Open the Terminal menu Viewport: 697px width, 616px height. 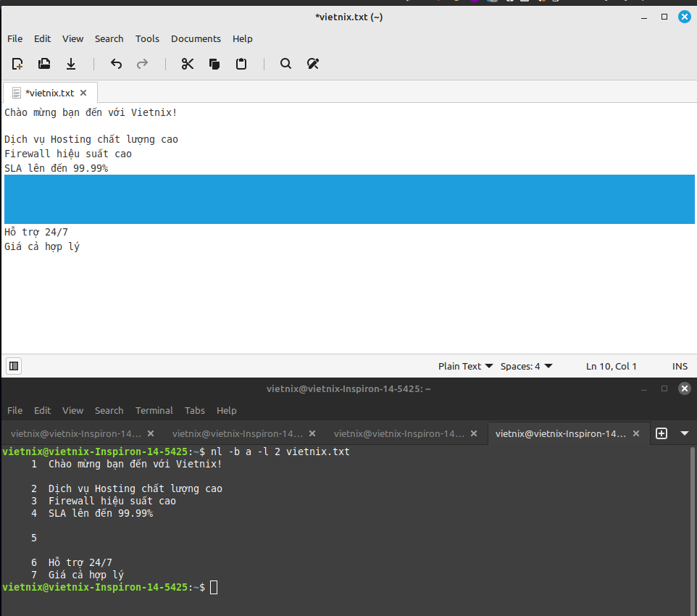154,410
